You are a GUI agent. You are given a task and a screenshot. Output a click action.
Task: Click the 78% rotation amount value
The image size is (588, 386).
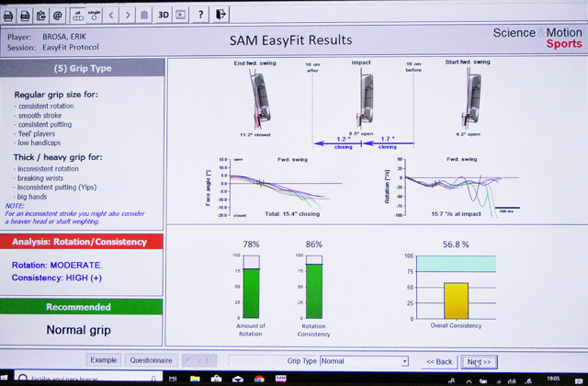[251, 244]
